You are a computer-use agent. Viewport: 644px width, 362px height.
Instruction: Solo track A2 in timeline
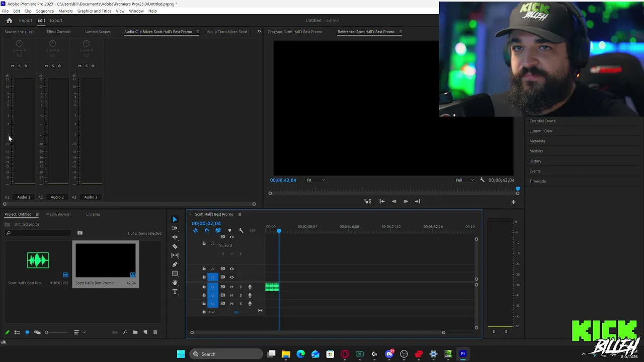240,295
